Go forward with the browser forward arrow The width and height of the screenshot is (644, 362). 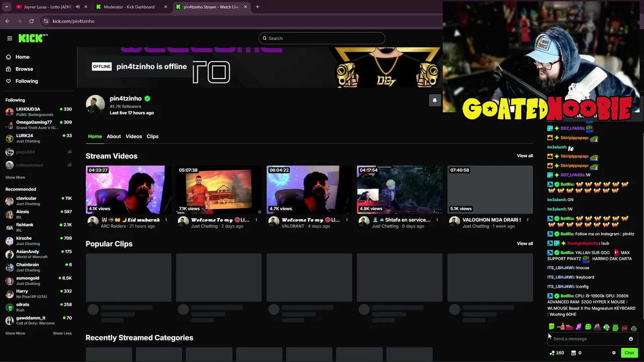pyautogui.click(x=19, y=21)
